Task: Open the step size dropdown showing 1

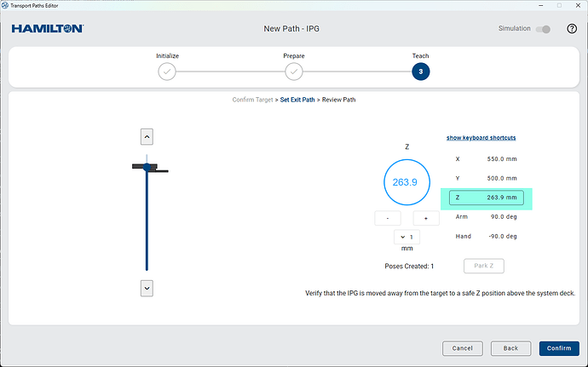Action: [x=406, y=237]
